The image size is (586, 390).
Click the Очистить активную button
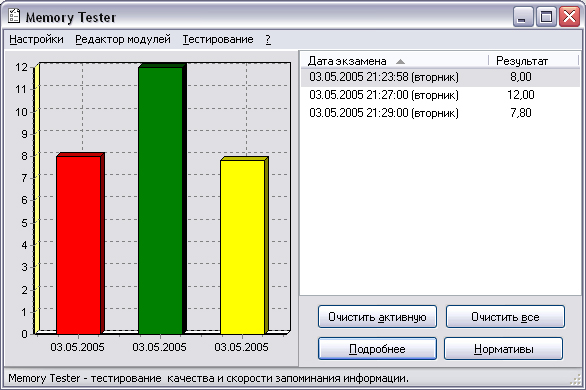(x=377, y=317)
